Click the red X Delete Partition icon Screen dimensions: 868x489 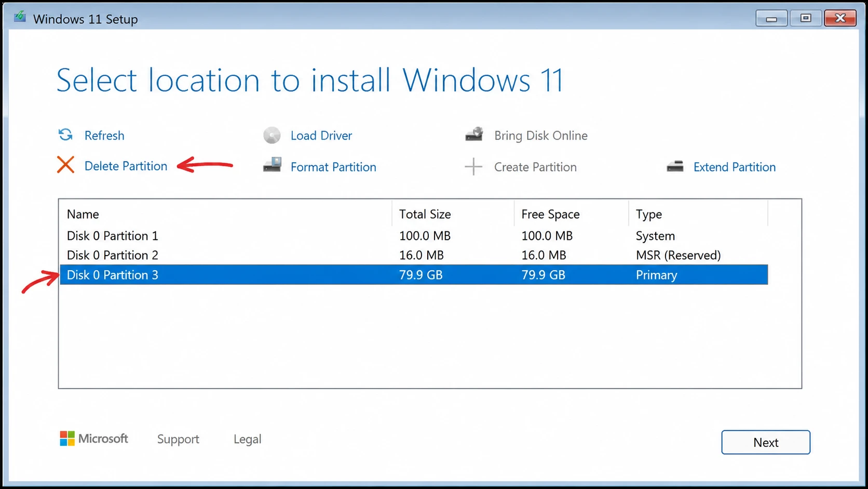pyautogui.click(x=65, y=165)
